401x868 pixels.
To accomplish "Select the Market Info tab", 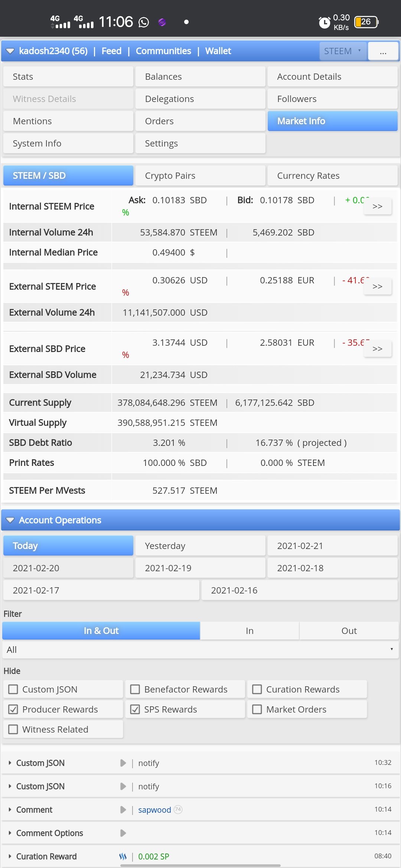I will tap(333, 121).
